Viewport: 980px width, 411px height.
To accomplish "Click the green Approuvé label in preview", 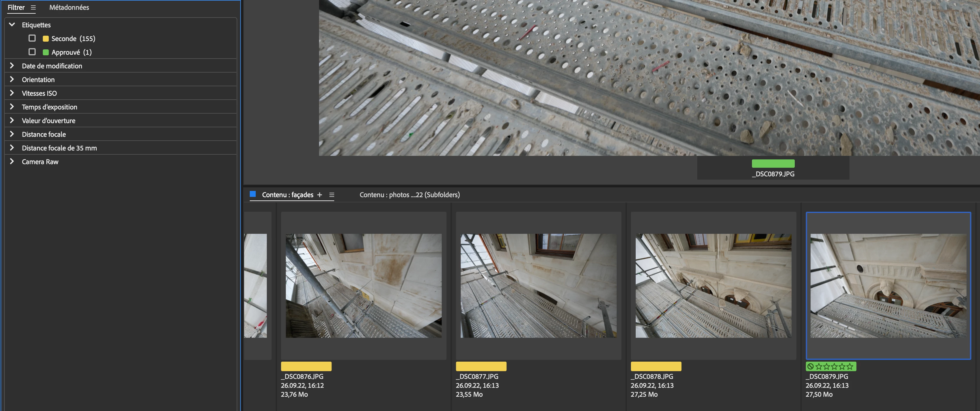I will 773,164.
